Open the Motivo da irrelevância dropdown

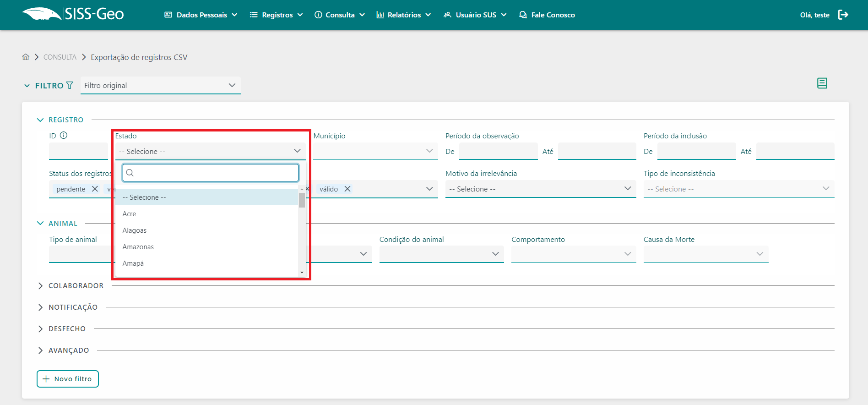click(x=540, y=189)
